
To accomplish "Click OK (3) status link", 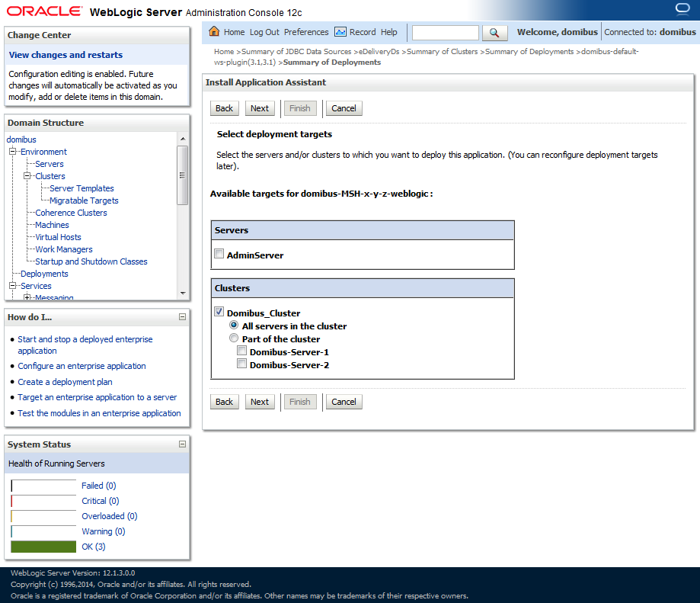I will pyautogui.click(x=93, y=547).
